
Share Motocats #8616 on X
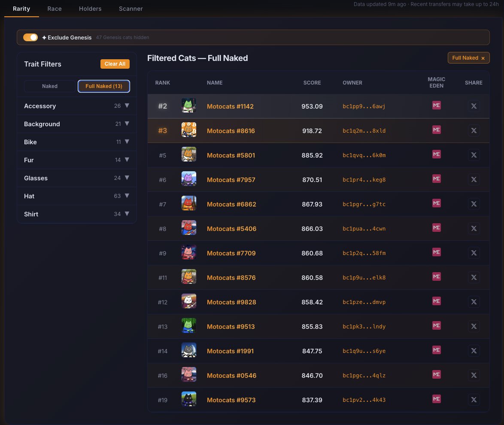coord(474,131)
